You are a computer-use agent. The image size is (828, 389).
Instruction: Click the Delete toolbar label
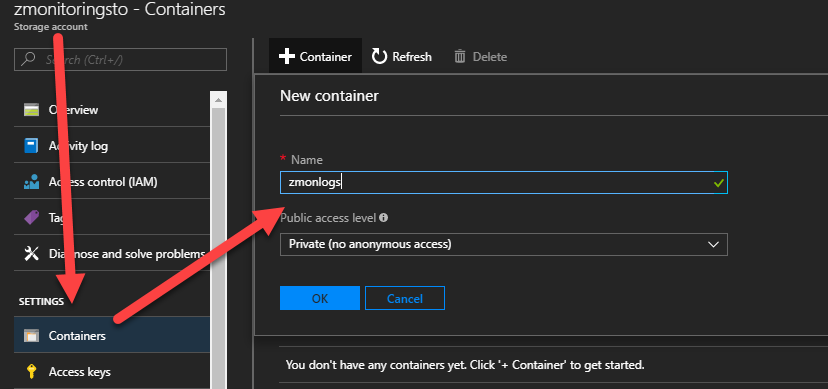[x=490, y=56]
